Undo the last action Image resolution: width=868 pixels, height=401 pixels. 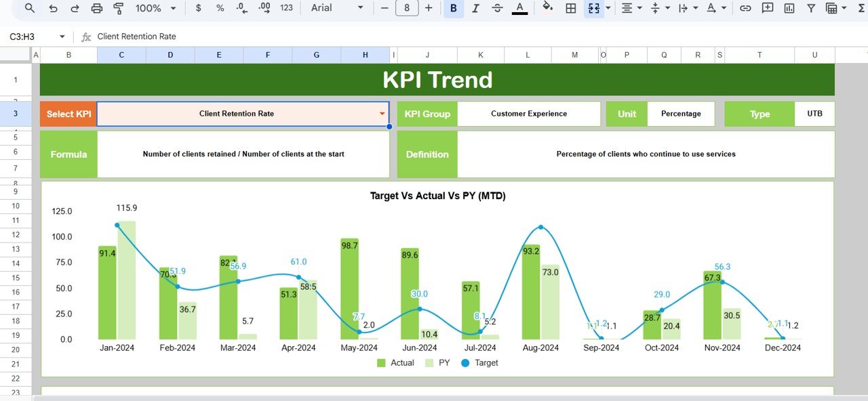click(54, 8)
